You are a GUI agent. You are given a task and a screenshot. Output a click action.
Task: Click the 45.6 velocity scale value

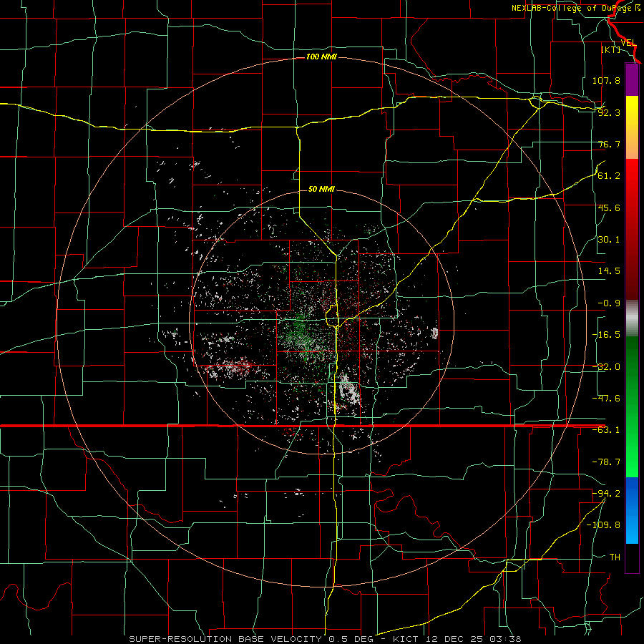609,208
